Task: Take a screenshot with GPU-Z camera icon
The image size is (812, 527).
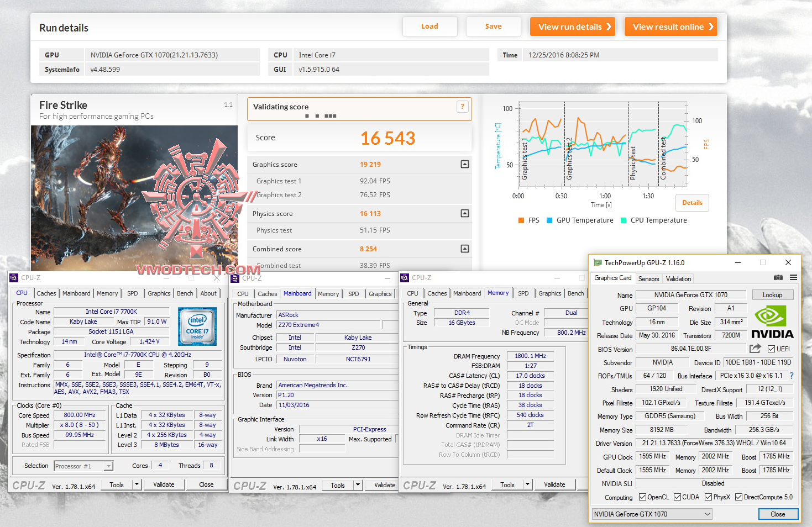Action: point(778,278)
